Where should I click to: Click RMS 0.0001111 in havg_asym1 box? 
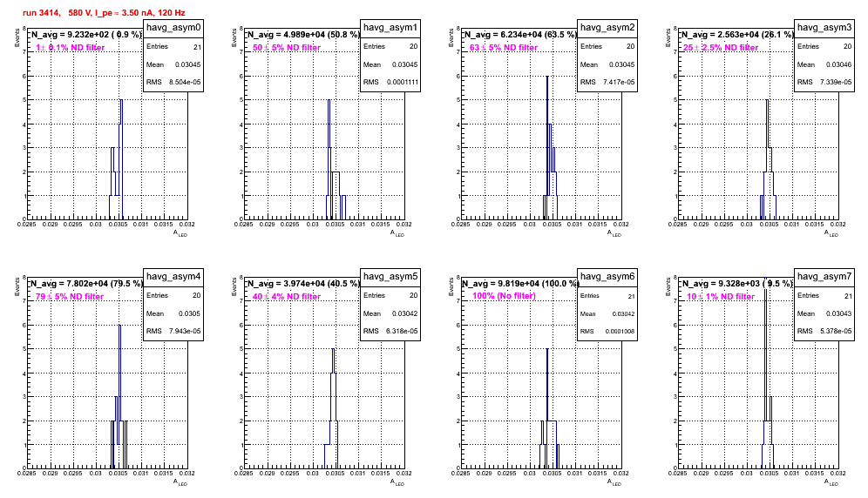[390, 82]
